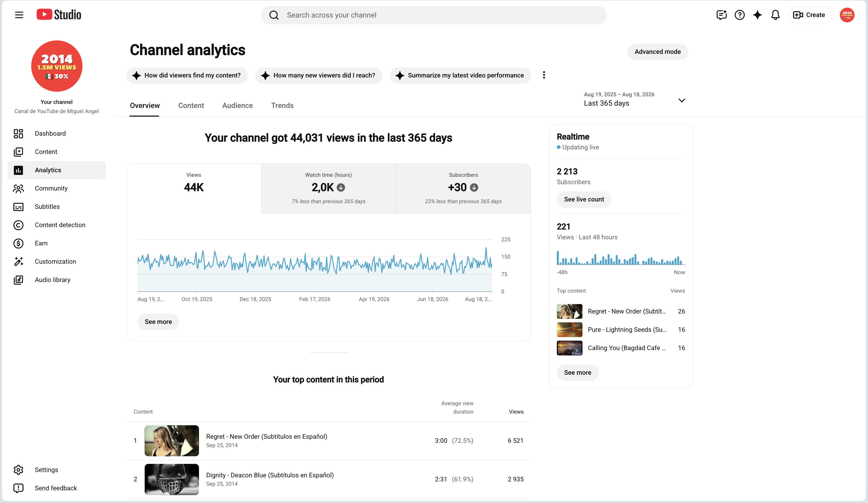Click the Ask Studio sparkle icon in header
The height and width of the screenshot is (503, 868).
[x=757, y=15]
